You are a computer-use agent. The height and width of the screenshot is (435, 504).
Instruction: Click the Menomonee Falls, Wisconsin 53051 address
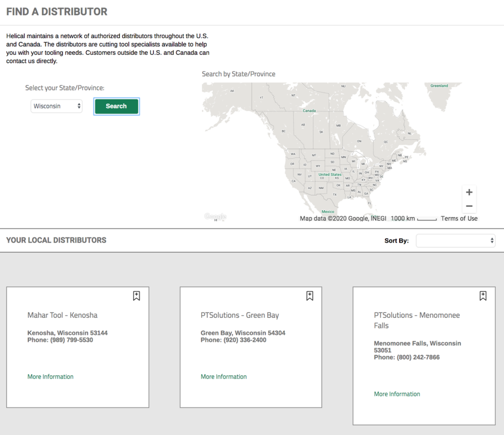[x=417, y=347]
